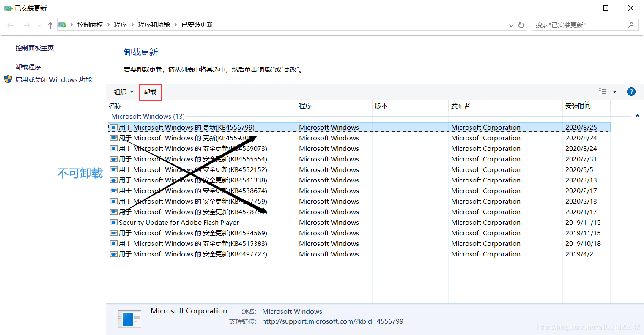This screenshot has width=644, height=335.
Task: Select security update KB4541338
Action: pos(359,180)
